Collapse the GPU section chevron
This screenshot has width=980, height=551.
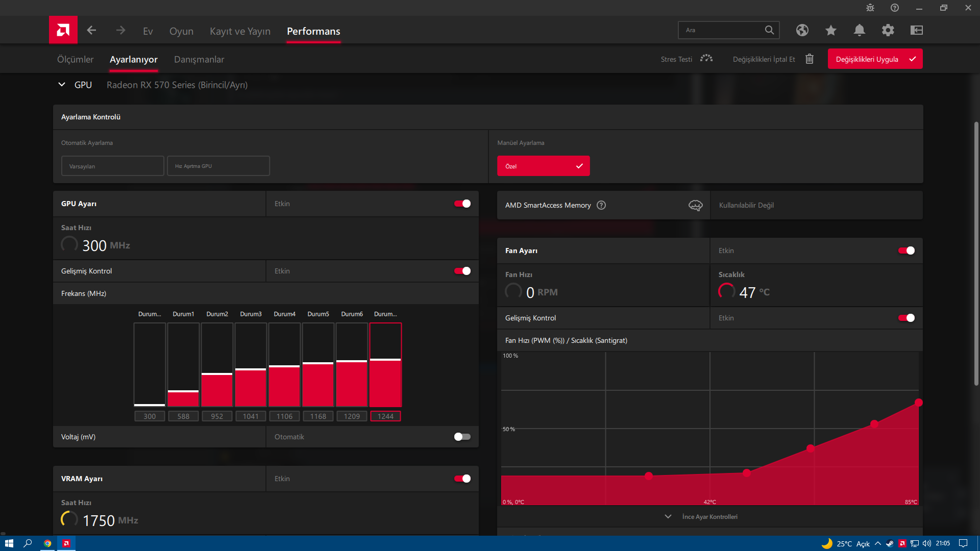(x=62, y=85)
